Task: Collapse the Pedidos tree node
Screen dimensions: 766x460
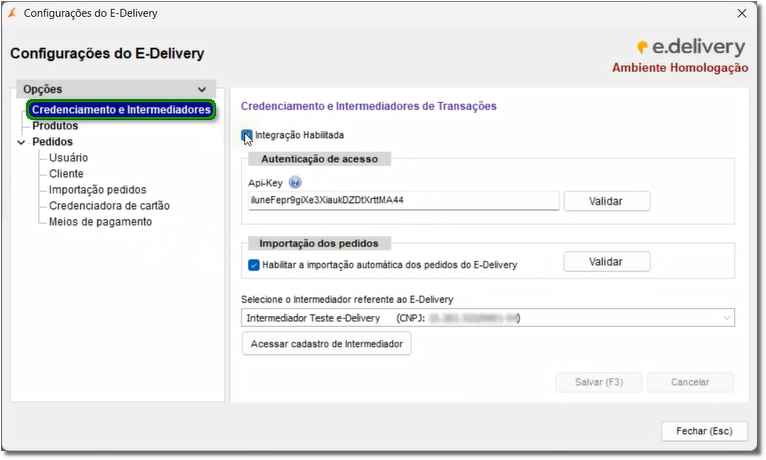Action: click(x=22, y=142)
